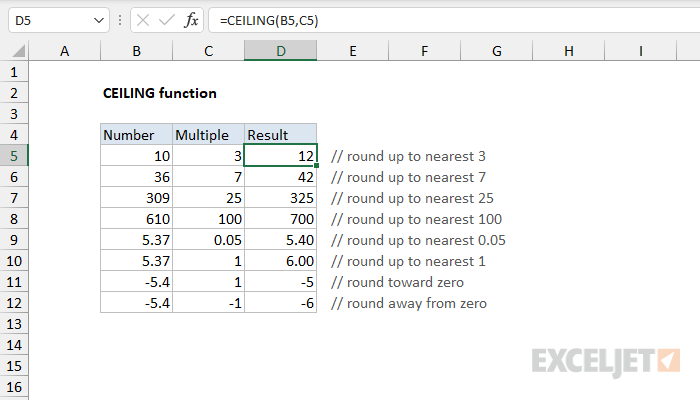Select the Multiple cell with 0.05
Screen dimensions: 700x400
pyautogui.click(x=208, y=240)
